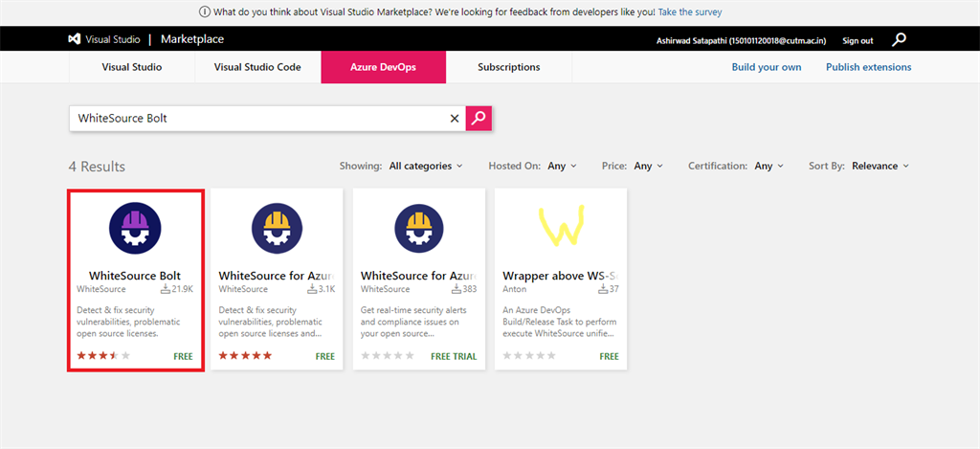Expand the Hosted On Any dropdown
The height and width of the screenshot is (449, 980).
pyautogui.click(x=562, y=166)
